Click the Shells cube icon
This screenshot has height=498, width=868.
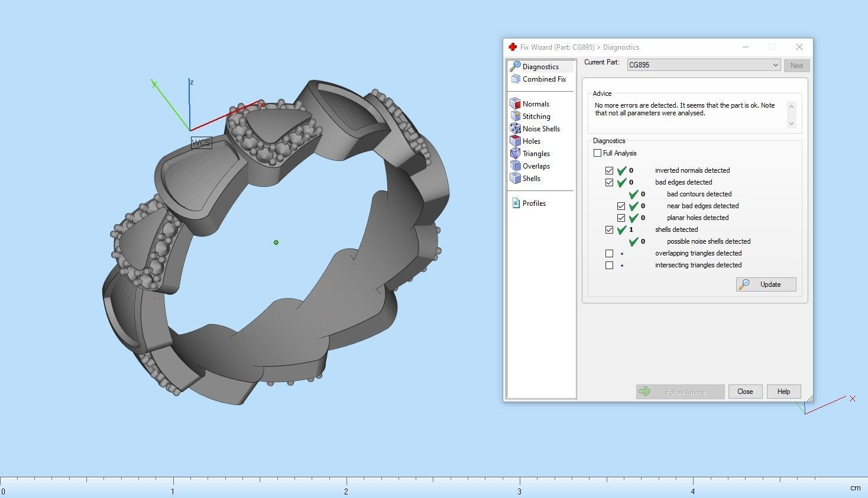click(515, 178)
